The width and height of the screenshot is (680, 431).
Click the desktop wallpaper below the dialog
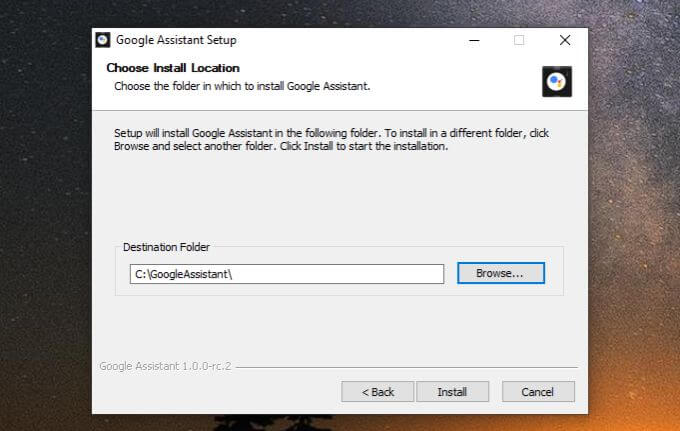click(340, 423)
